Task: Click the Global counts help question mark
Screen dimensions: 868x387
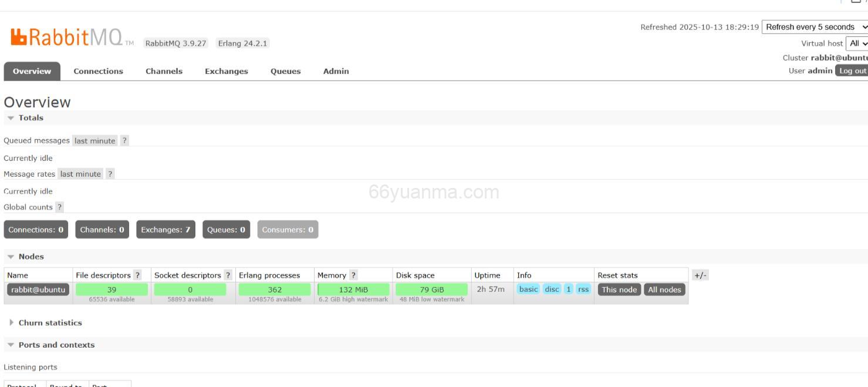Action: point(59,207)
